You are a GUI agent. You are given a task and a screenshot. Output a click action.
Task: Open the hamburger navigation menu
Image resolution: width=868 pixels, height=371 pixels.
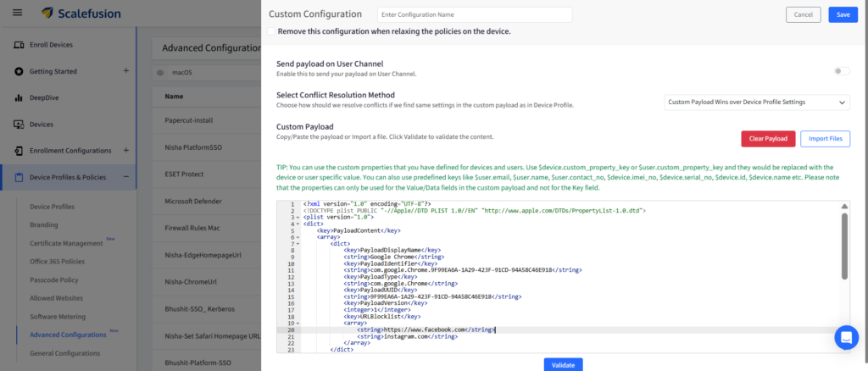(18, 12)
